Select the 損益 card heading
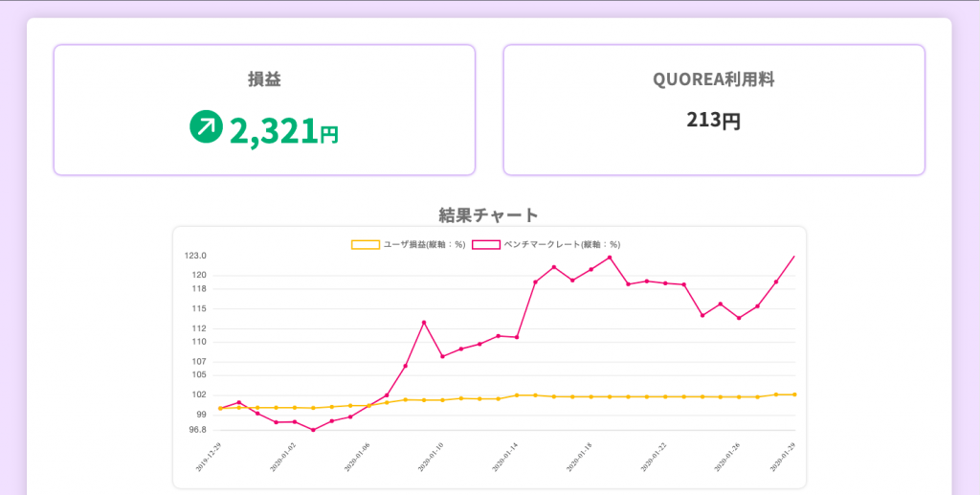 (x=264, y=79)
